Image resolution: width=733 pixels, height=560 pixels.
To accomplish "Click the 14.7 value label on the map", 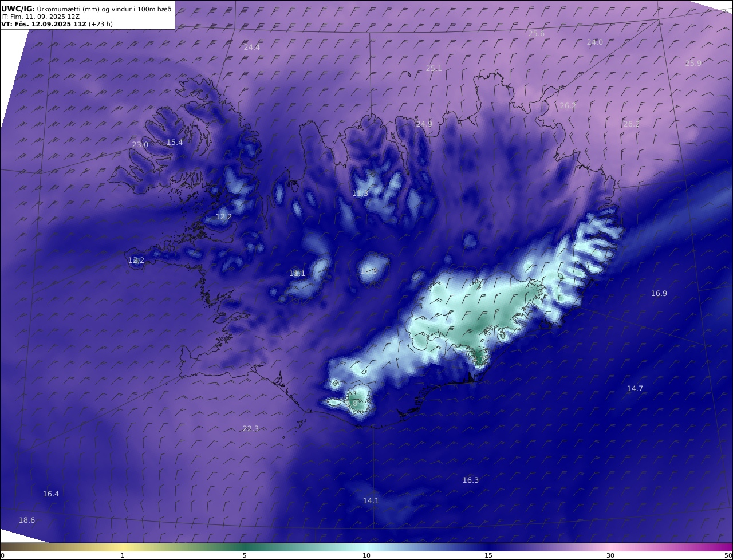I will [x=635, y=389].
